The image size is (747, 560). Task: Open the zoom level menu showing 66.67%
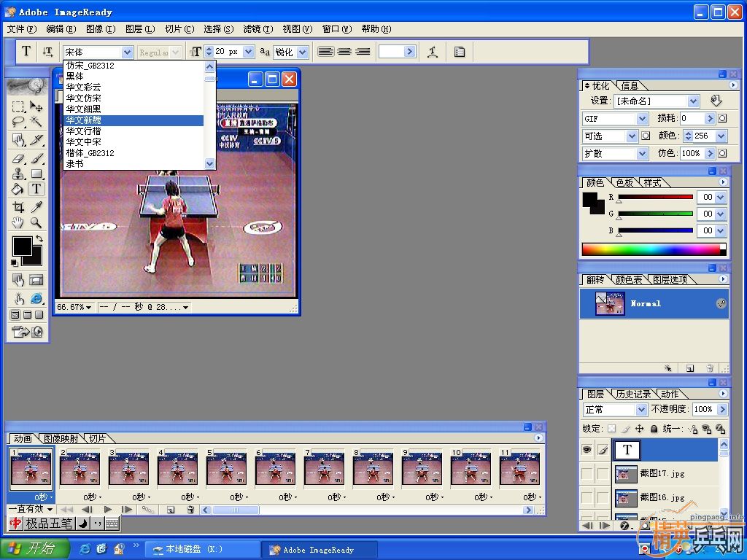(x=74, y=307)
